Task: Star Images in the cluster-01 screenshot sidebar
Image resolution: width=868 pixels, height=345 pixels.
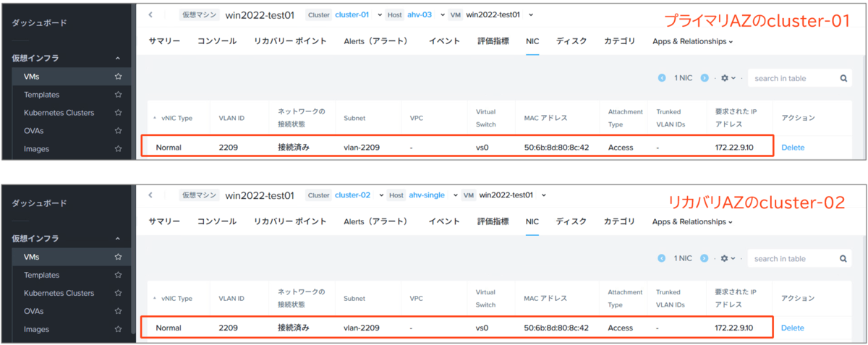Action: click(x=118, y=148)
